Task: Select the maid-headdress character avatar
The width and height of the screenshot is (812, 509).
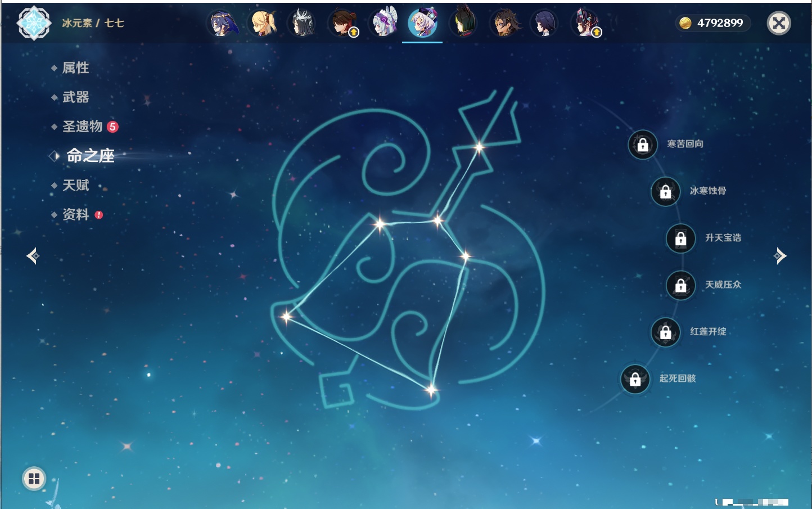Action: point(384,24)
